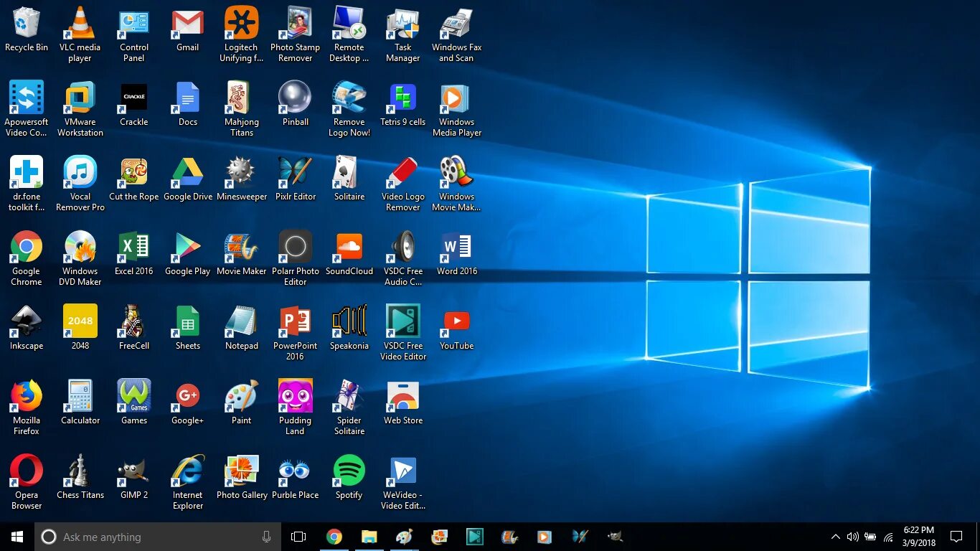Viewport: 980px width, 551px height.
Task: Open the Windows Start menu
Action: pos(17,537)
